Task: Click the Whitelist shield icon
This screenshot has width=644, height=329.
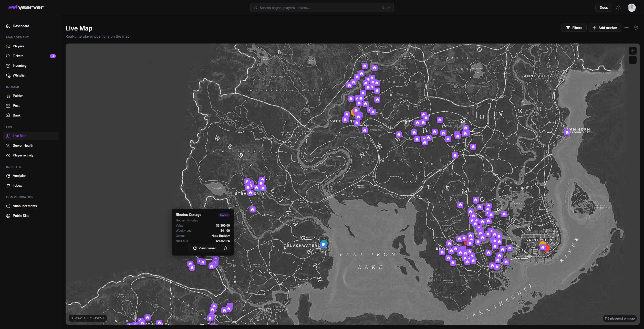Action: click(x=8, y=75)
